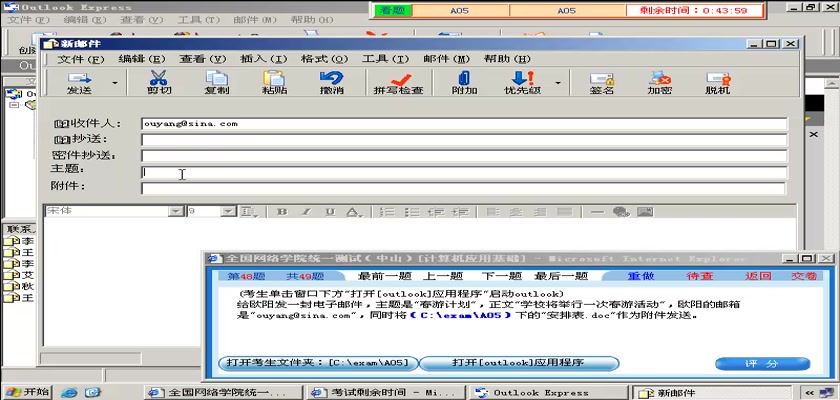Open the 格式(O) menu
This screenshot has width=840, height=400.
pos(325,59)
